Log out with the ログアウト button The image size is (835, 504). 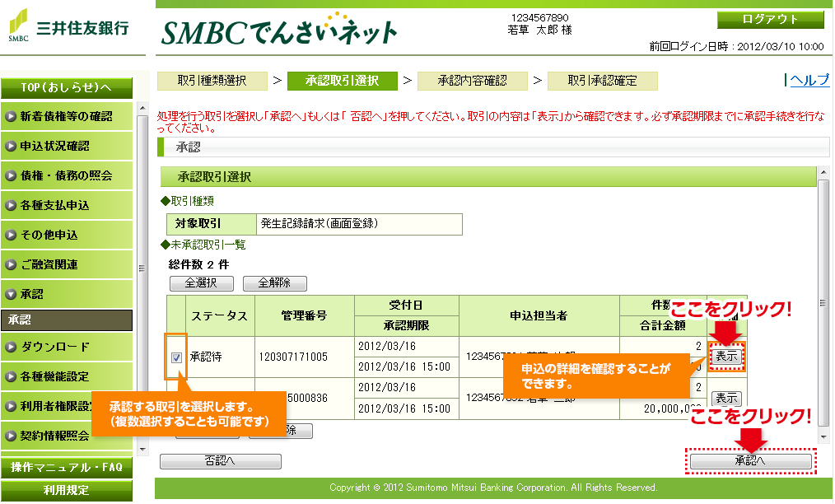[x=770, y=20]
